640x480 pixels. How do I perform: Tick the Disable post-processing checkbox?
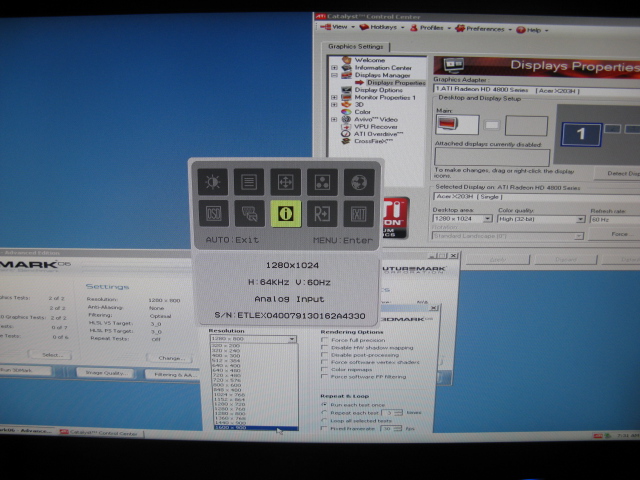[x=324, y=355]
